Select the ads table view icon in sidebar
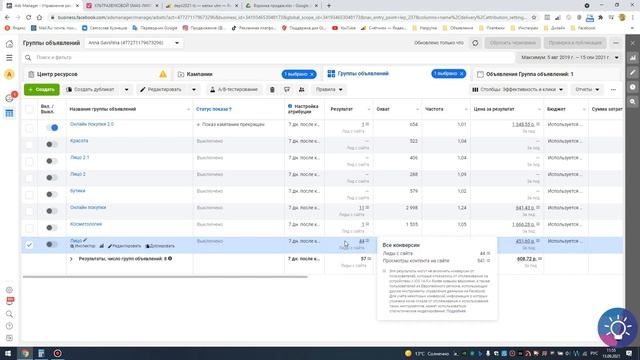This screenshot has width=640, height=360. 9,113
